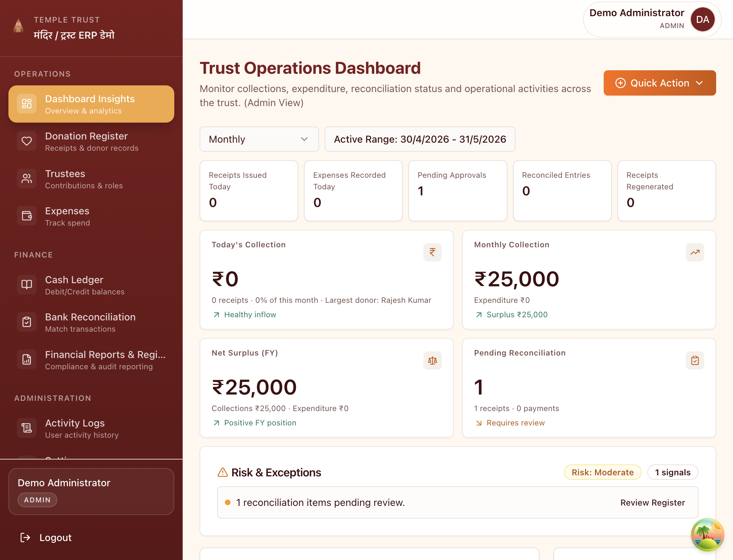Click the rupee icon on Today's Collection card
Image resolution: width=733 pixels, height=560 pixels.
[433, 252]
